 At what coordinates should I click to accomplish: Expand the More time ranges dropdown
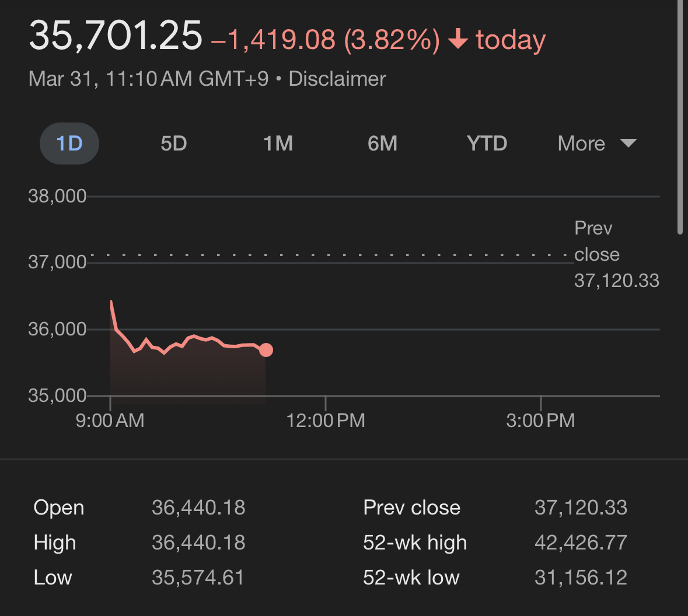click(596, 143)
